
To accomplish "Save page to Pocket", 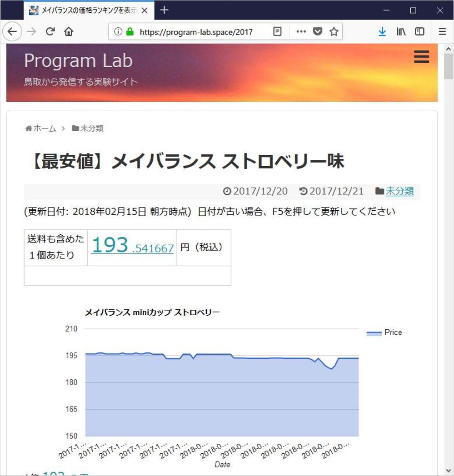I will click(317, 31).
